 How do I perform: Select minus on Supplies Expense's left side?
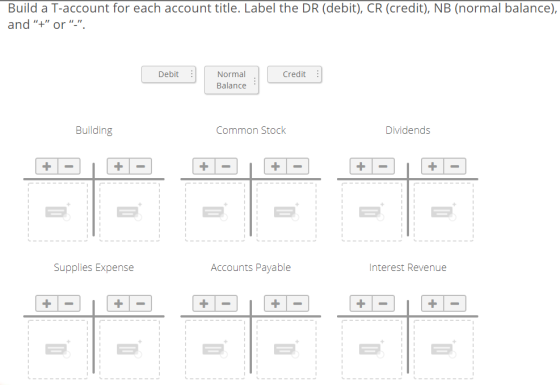click(x=69, y=304)
